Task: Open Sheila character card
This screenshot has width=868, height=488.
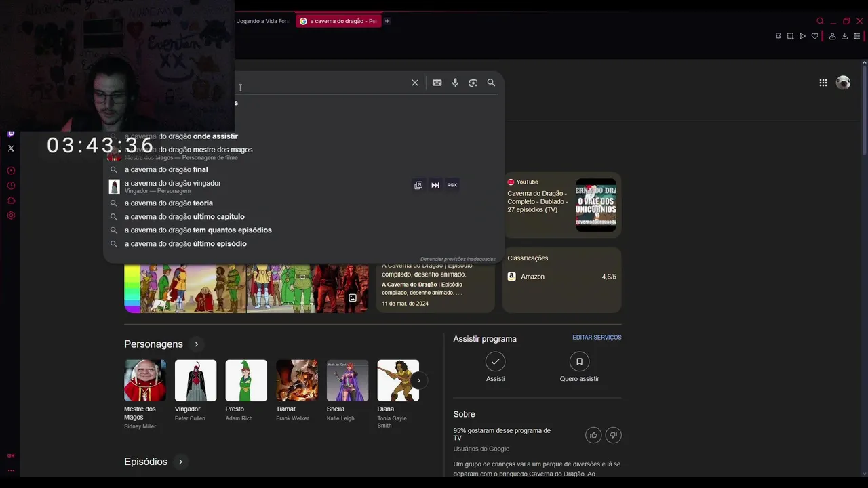Action: point(347,390)
